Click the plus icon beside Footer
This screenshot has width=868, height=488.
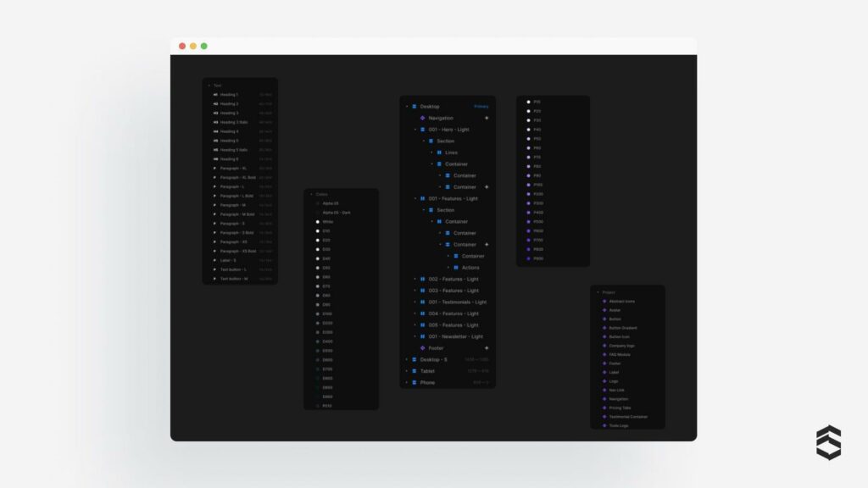487,348
